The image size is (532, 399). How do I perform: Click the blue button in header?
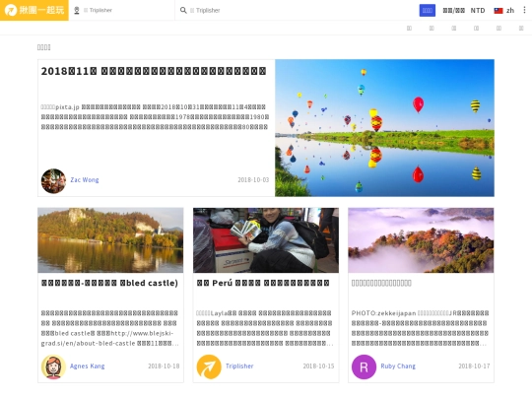coord(428,11)
